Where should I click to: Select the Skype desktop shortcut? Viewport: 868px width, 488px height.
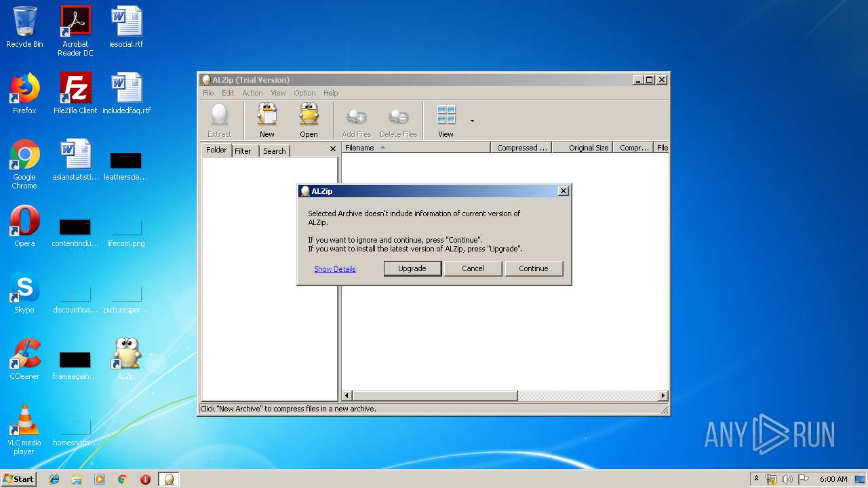point(24,293)
